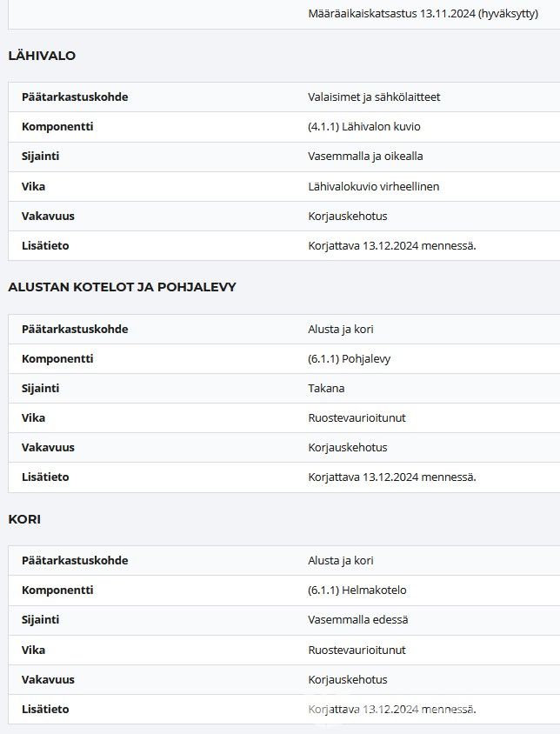Image resolution: width=560 pixels, height=734 pixels.
Task: Click the Päätarkastuskohde label in the KORI table
Action: tap(75, 561)
